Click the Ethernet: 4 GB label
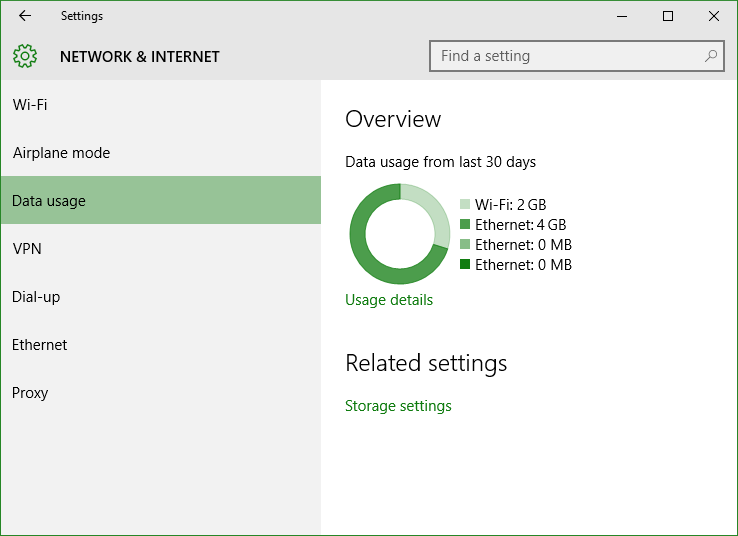Image resolution: width=738 pixels, height=536 pixels. [521, 225]
